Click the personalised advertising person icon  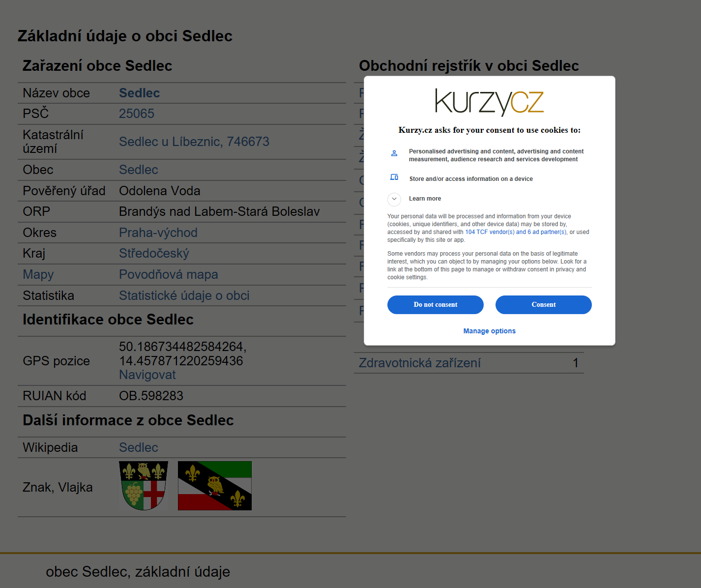394,153
